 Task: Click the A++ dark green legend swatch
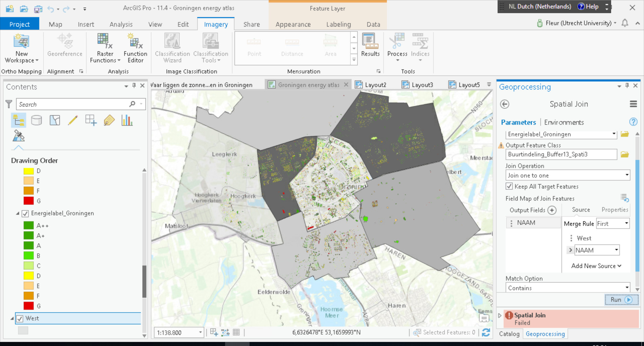(29, 225)
